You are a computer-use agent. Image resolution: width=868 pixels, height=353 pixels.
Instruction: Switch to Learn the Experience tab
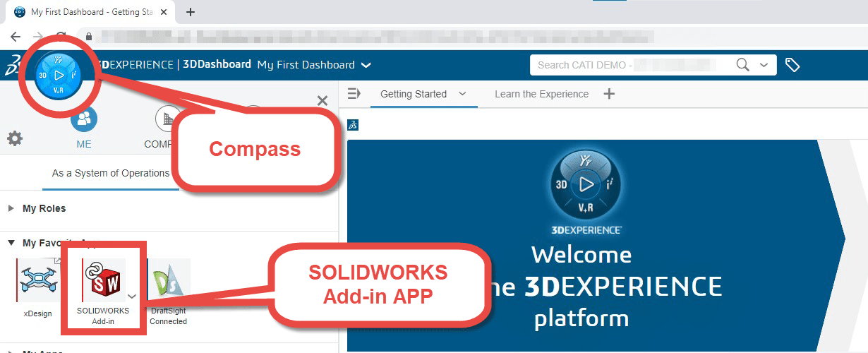pyautogui.click(x=541, y=94)
